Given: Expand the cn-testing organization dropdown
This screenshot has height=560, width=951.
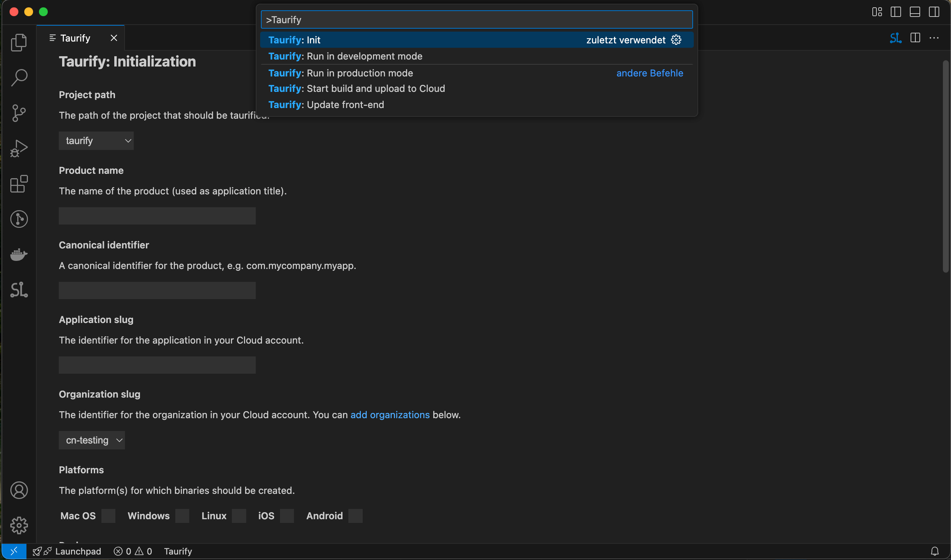Looking at the screenshot, I should tap(92, 440).
